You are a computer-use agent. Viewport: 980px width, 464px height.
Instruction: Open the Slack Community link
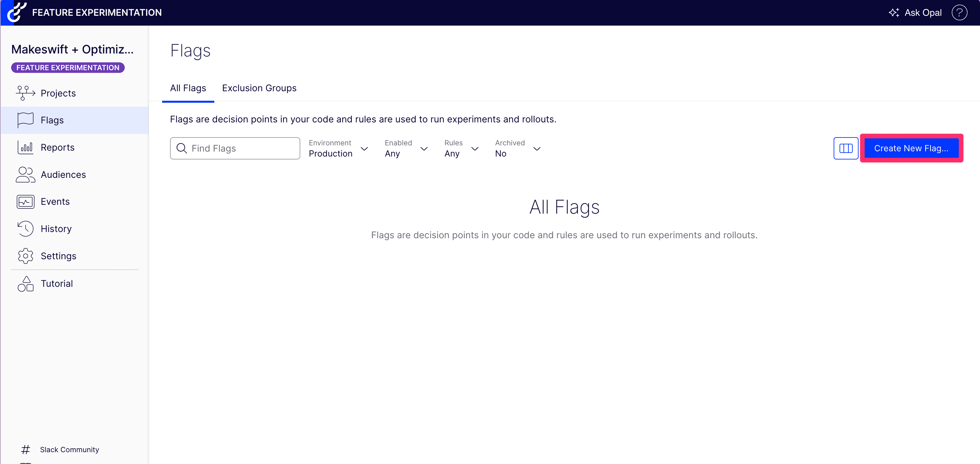pyautogui.click(x=69, y=450)
